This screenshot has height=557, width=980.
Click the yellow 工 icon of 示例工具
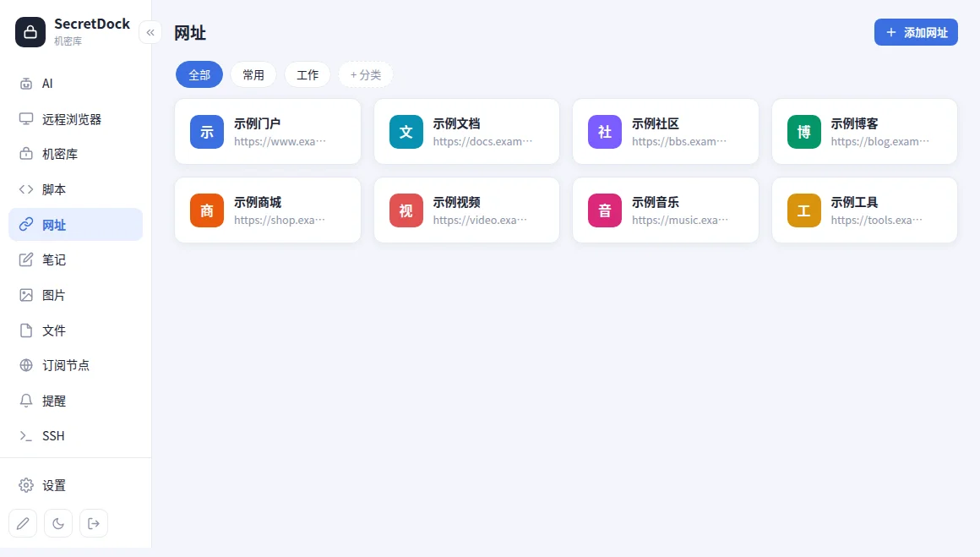tap(804, 210)
